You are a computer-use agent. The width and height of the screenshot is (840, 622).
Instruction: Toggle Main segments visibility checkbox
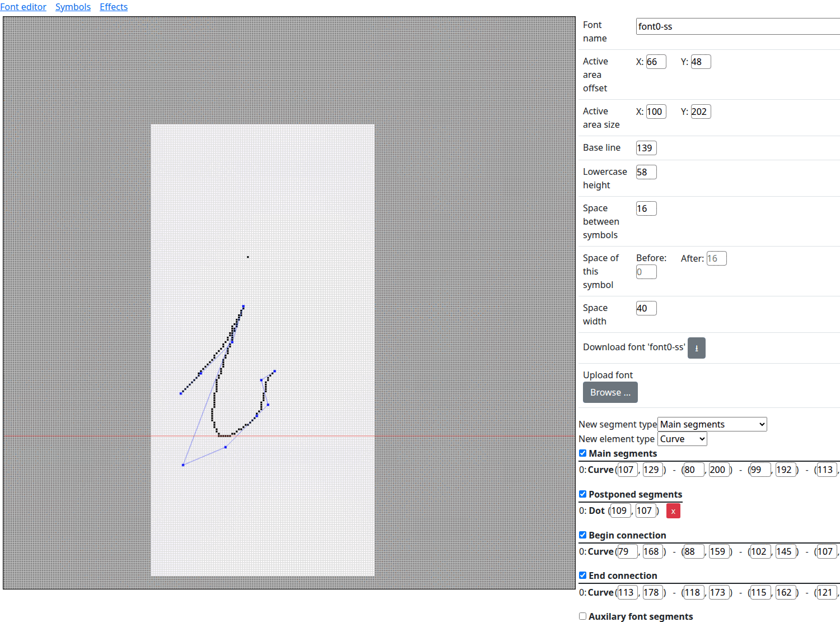[x=583, y=453]
